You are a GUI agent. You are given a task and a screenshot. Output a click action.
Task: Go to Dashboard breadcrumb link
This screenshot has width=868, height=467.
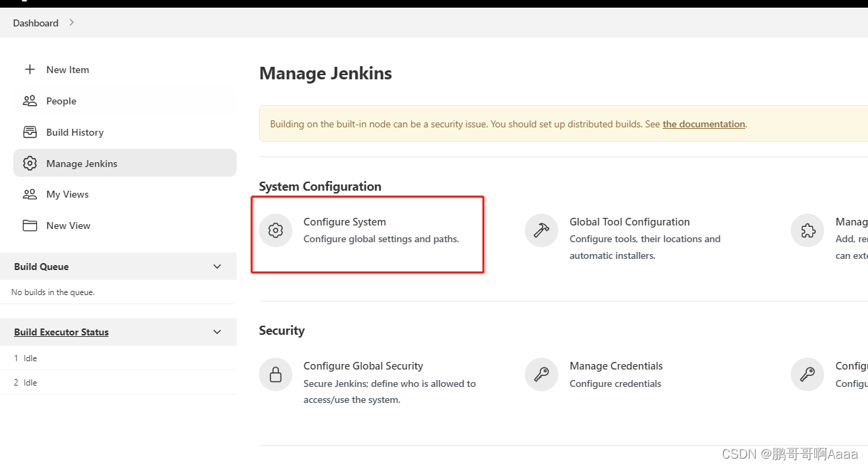tap(35, 23)
